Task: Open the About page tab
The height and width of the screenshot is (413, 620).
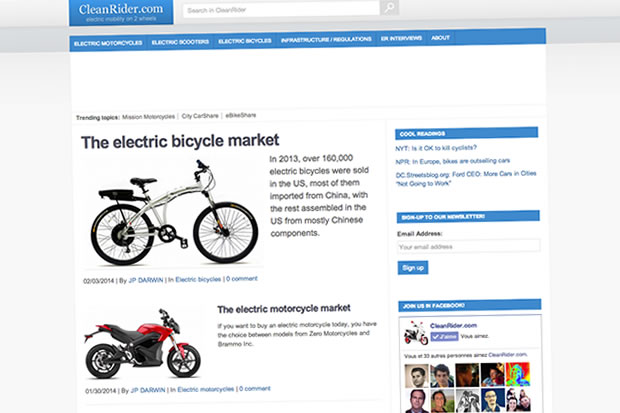Action: click(441, 39)
